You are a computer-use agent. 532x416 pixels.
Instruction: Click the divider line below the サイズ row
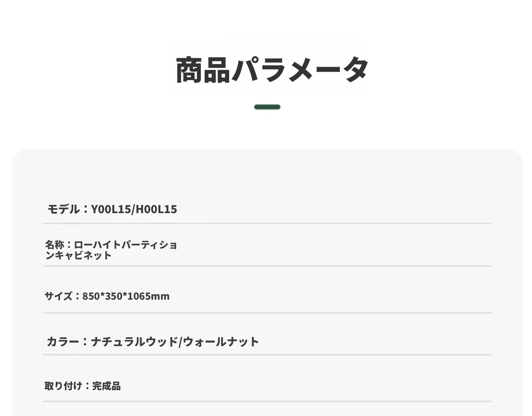(x=267, y=313)
